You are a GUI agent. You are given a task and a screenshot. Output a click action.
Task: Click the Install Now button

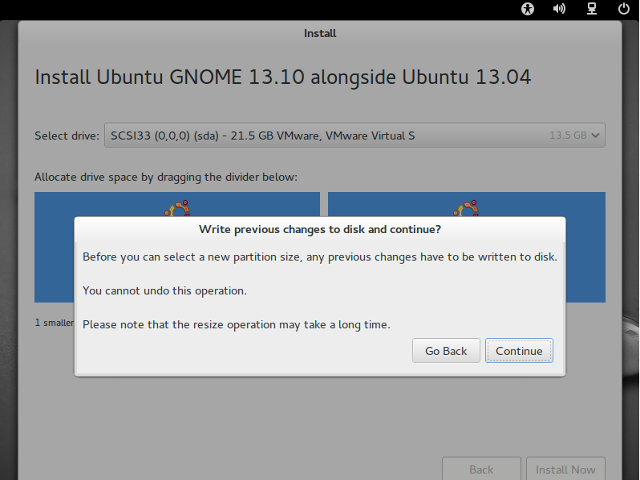pyautogui.click(x=565, y=469)
